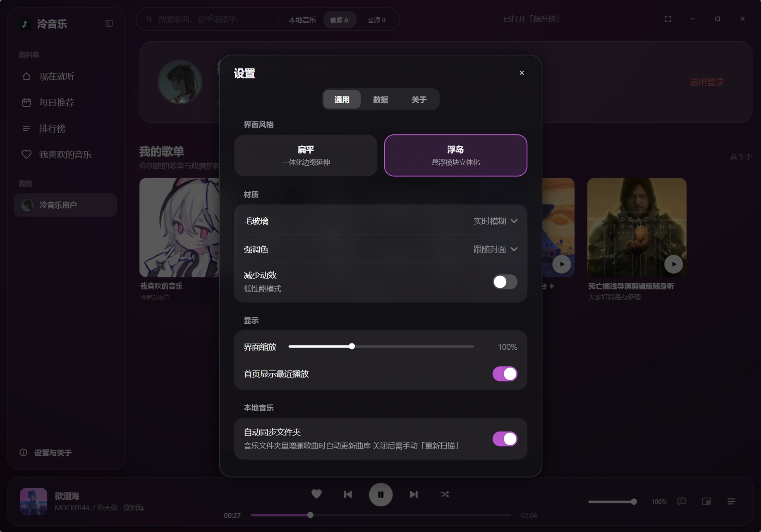Open the 欲泪海 album cover thumbnail
Image resolution: width=761 pixels, height=532 pixels.
[34, 501]
